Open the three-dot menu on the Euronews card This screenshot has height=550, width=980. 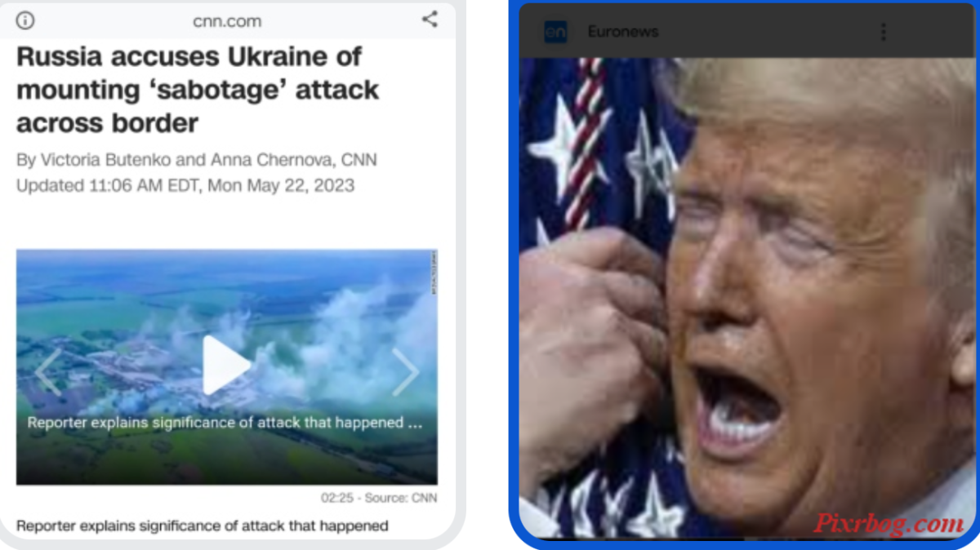coord(883,32)
